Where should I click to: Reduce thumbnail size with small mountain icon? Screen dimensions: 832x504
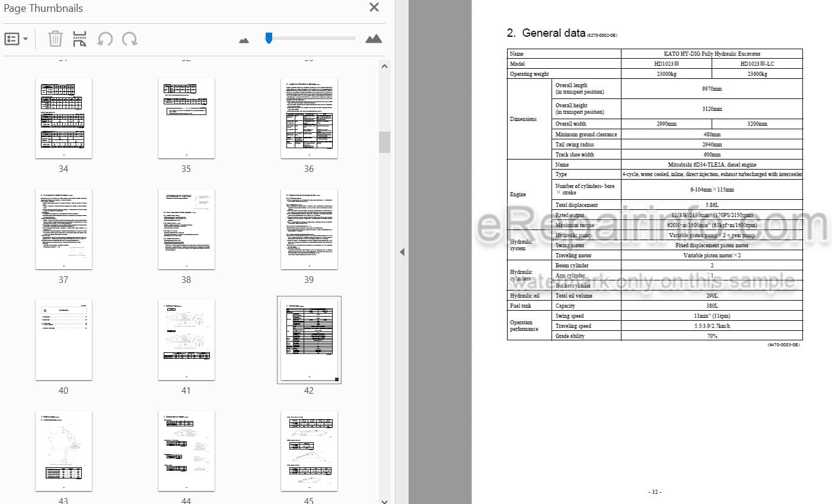[244, 40]
